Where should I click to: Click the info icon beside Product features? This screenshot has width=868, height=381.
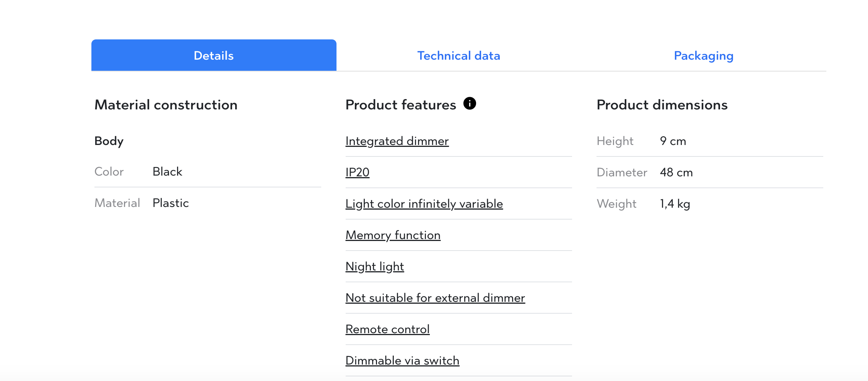point(470,103)
